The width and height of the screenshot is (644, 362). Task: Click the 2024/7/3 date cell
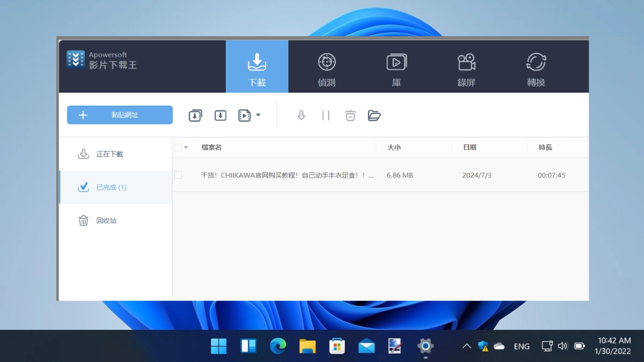pyautogui.click(x=477, y=175)
